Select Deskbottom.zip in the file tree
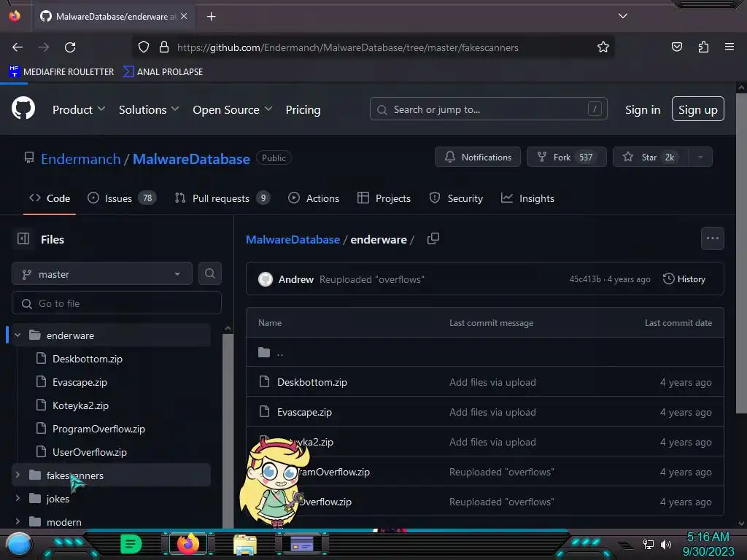The image size is (747, 560). 88,359
